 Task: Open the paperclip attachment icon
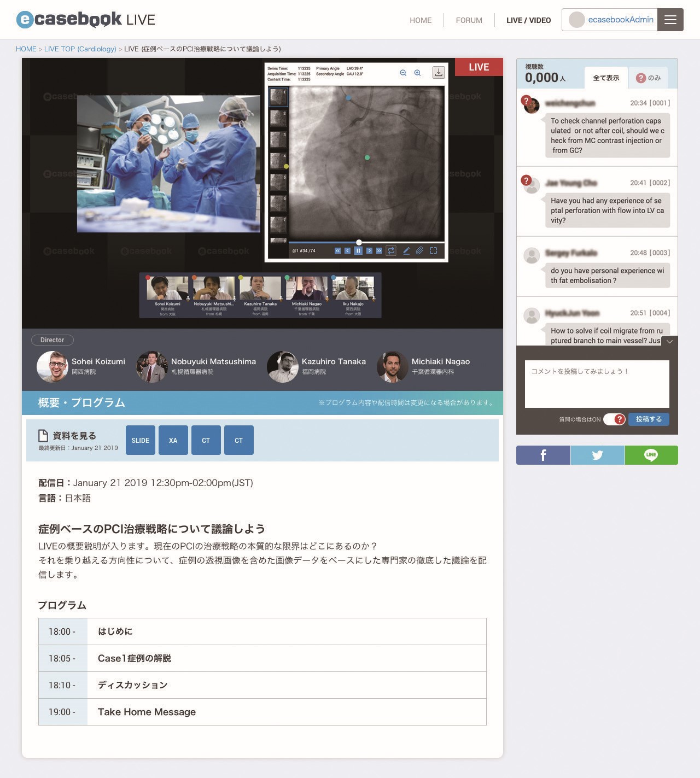pos(419,251)
